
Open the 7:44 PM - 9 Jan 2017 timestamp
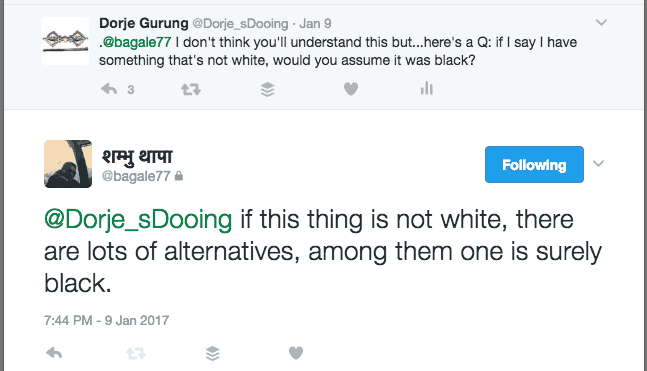pyautogui.click(x=106, y=321)
